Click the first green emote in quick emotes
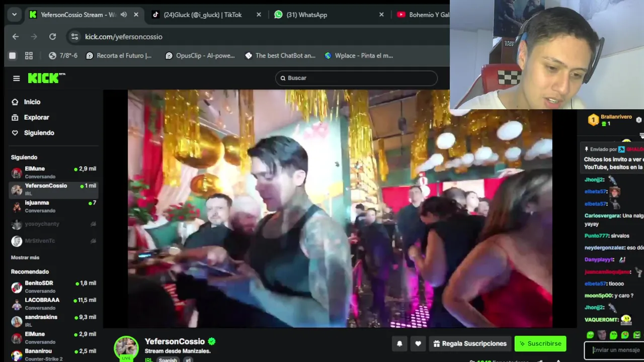644x362 pixels. (590, 335)
